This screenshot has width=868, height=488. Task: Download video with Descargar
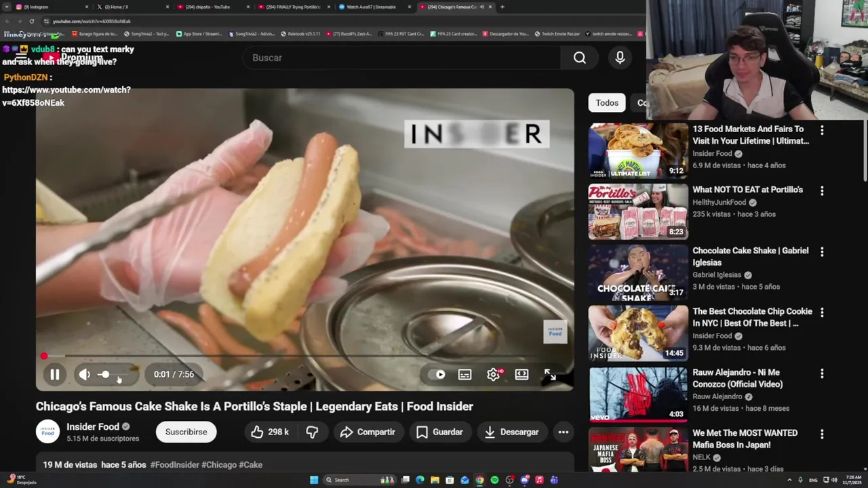pyautogui.click(x=512, y=432)
